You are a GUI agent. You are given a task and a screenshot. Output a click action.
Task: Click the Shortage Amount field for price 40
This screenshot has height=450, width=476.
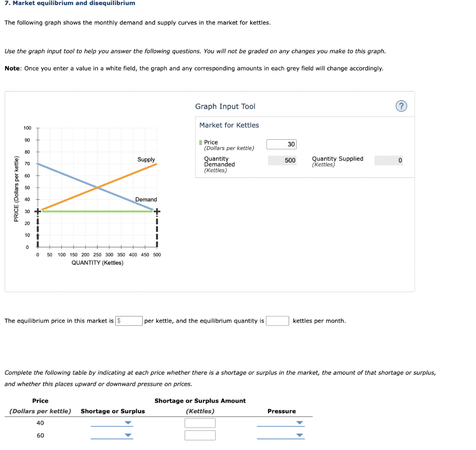(x=200, y=423)
